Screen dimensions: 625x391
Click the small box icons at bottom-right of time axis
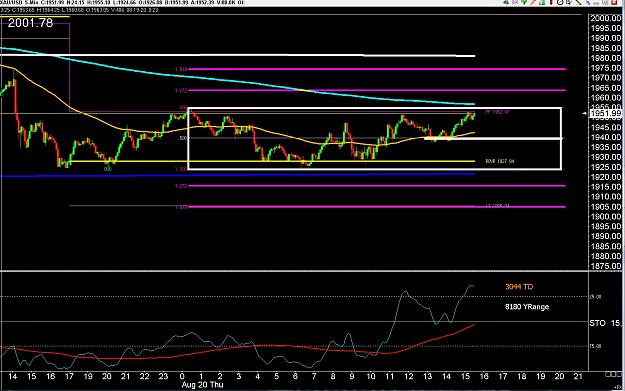(613, 374)
